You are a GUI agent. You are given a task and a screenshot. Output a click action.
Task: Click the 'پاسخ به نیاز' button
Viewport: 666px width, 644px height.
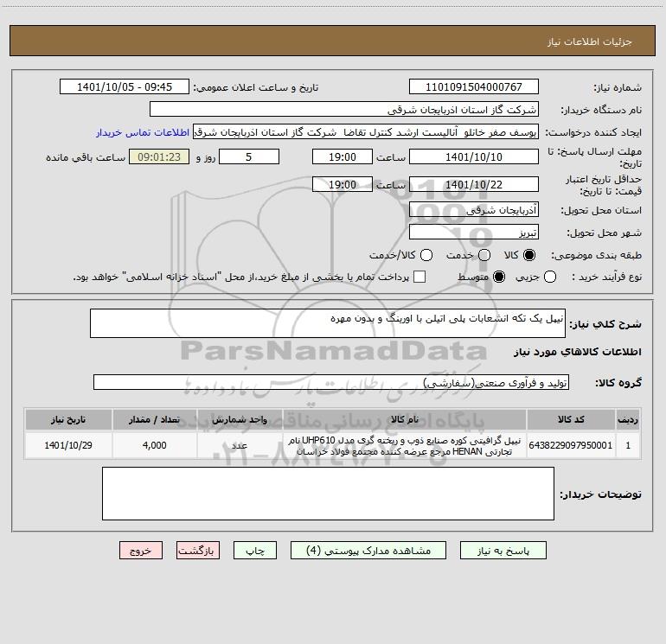click(x=503, y=550)
